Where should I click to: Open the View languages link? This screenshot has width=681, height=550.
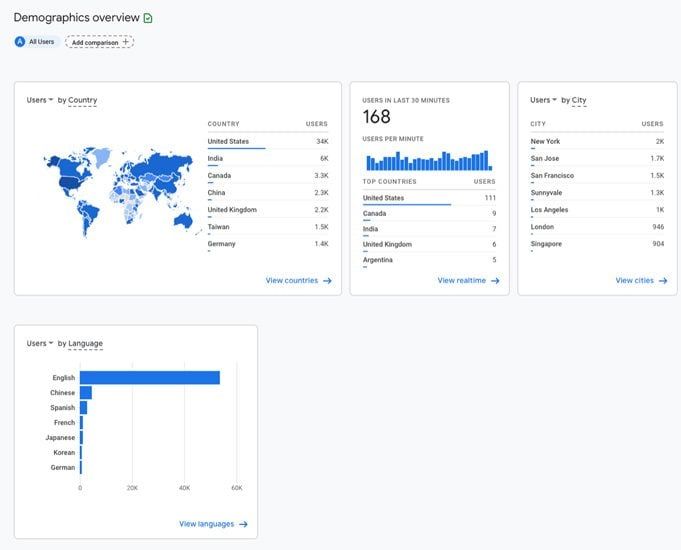213,524
